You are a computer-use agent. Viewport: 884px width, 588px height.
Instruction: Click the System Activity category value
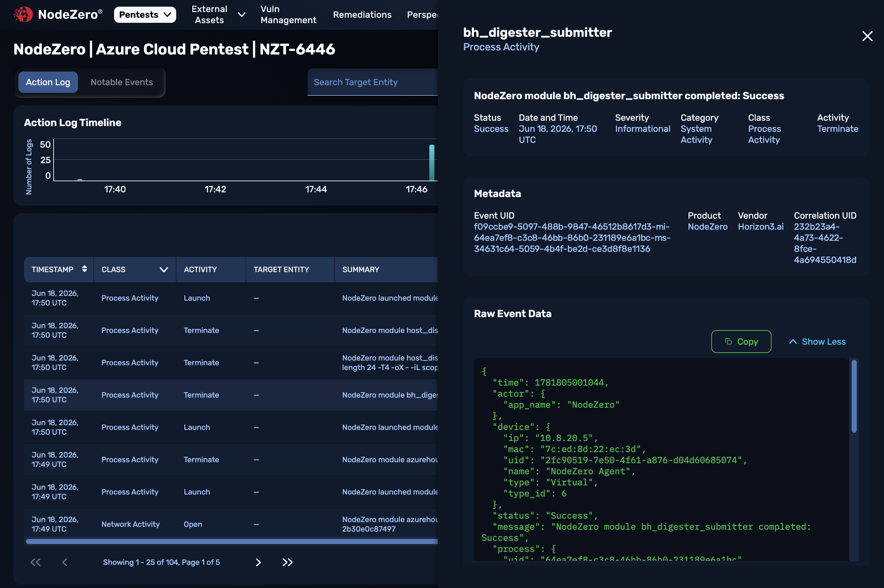(696, 134)
